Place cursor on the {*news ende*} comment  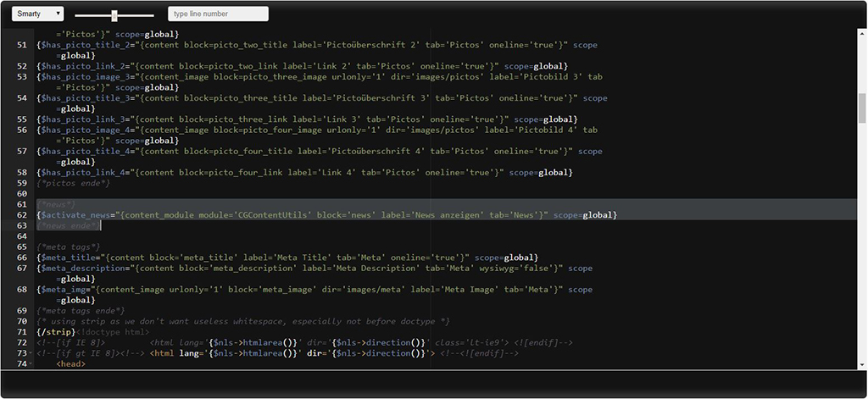coord(68,226)
